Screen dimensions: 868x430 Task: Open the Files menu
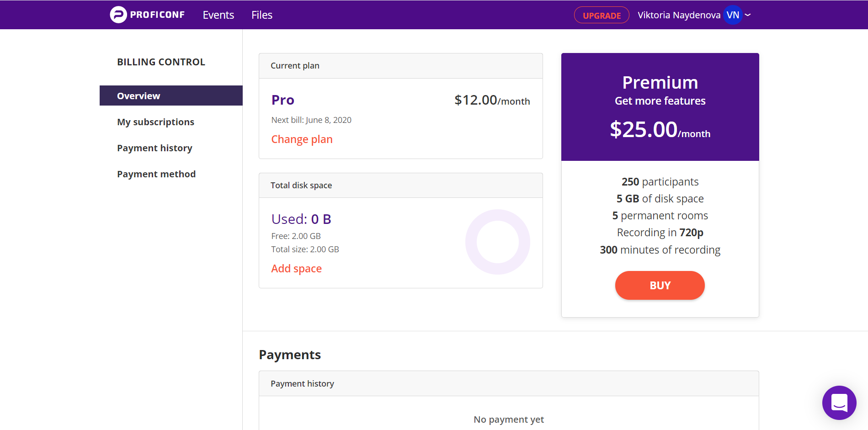click(x=262, y=15)
